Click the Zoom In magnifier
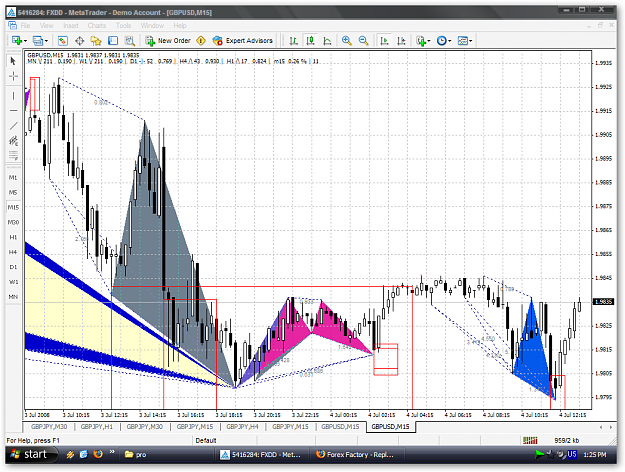The image size is (625, 472). [x=347, y=41]
